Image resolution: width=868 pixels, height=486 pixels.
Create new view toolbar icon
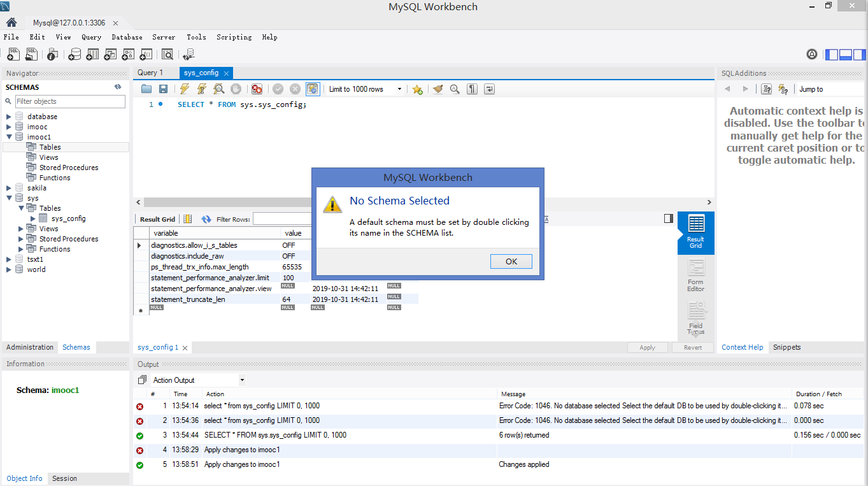110,55
